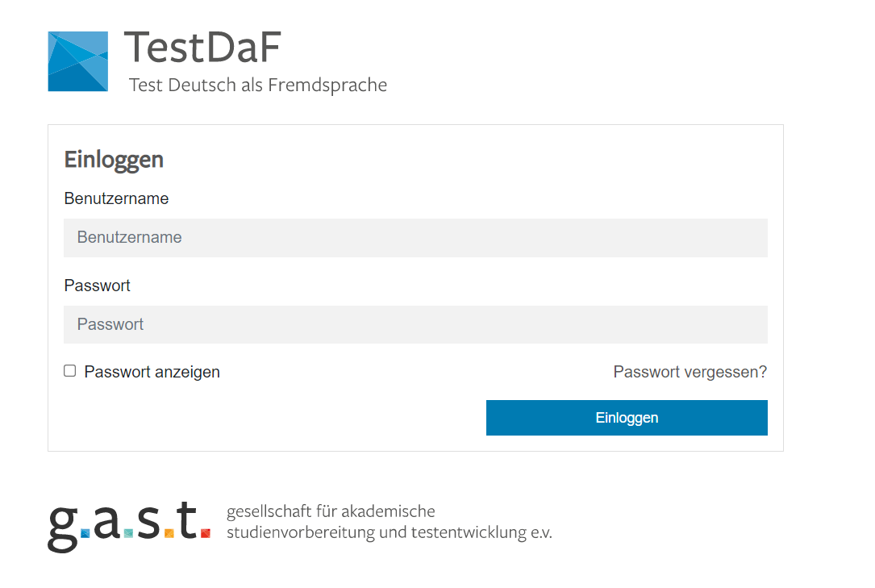Click the orange square in g.a.s.t. logo
Screen dimensions: 875x588
point(169,533)
